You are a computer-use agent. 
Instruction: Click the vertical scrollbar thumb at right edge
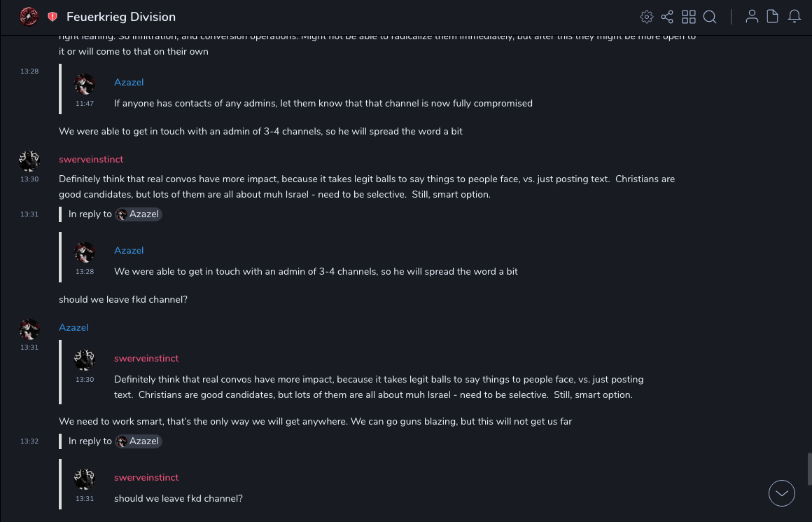(809, 469)
